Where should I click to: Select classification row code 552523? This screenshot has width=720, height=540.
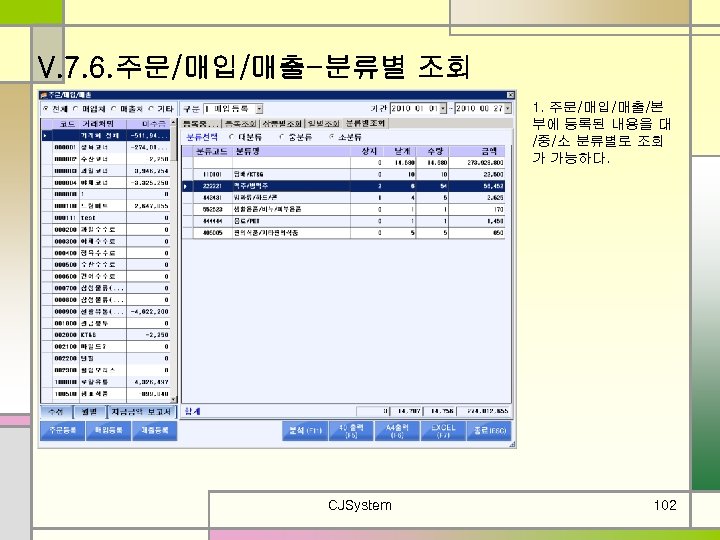[343, 209]
